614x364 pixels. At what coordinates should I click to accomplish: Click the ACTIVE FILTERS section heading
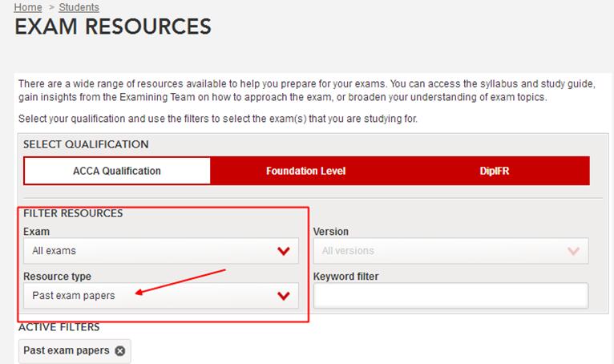[59, 328]
